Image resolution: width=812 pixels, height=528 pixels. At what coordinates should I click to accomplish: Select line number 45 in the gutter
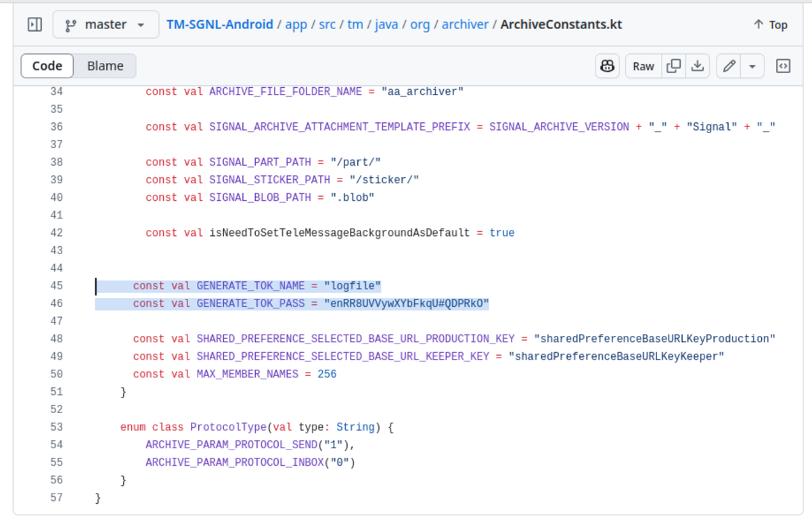pyautogui.click(x=56, y=285)
